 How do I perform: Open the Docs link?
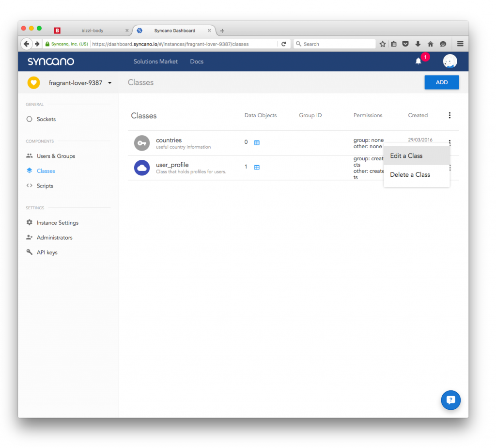click(x=197, y=62)
